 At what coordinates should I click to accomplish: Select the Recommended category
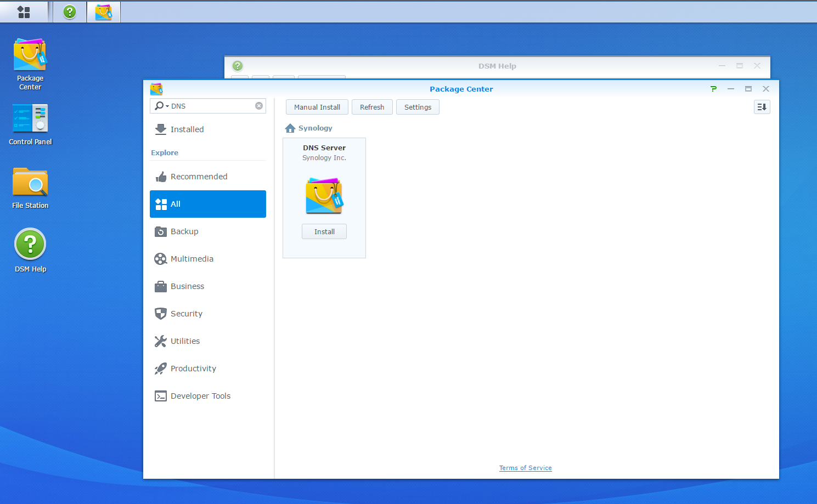click(x=199, y=177)
